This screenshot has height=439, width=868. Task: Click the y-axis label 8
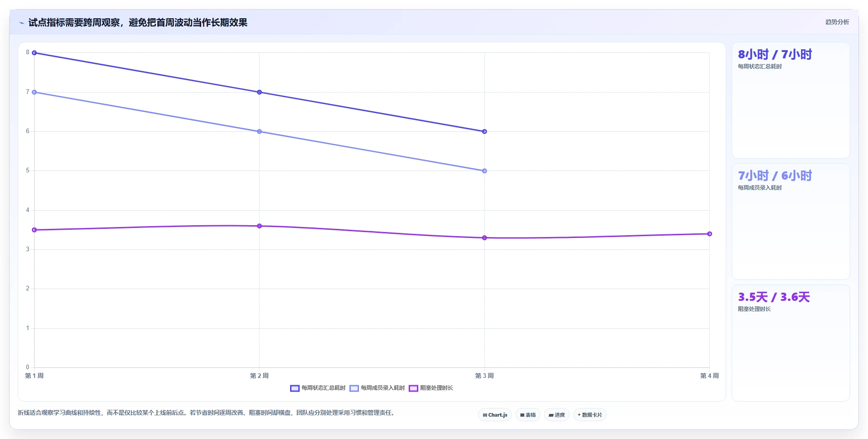pyautogui.click(x=27, y=52)
